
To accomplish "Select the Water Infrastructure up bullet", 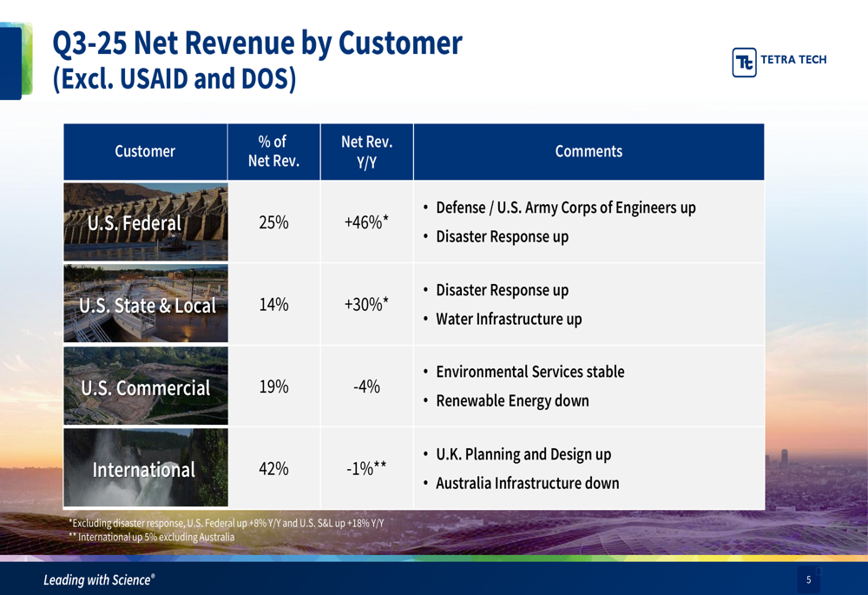I will (509, 320).
